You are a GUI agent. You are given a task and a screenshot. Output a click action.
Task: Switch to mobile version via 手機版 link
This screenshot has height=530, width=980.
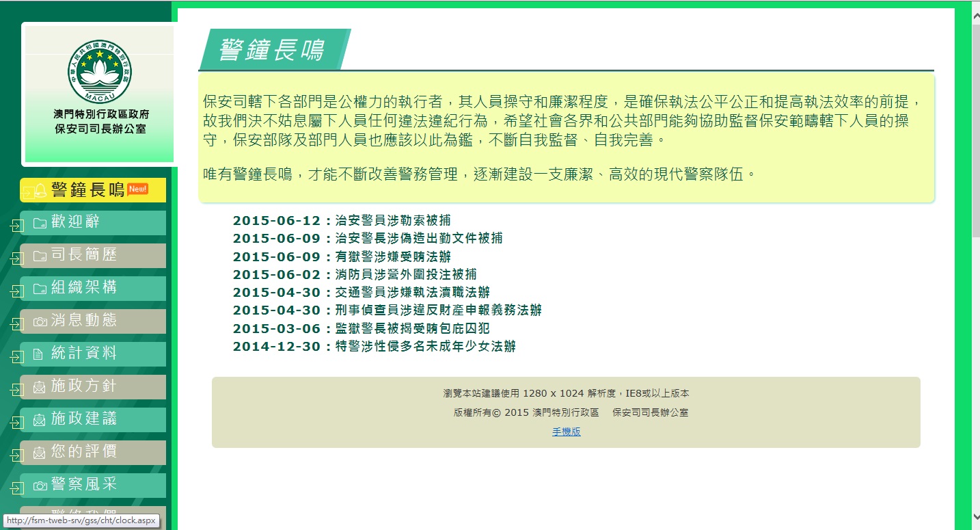566,432
